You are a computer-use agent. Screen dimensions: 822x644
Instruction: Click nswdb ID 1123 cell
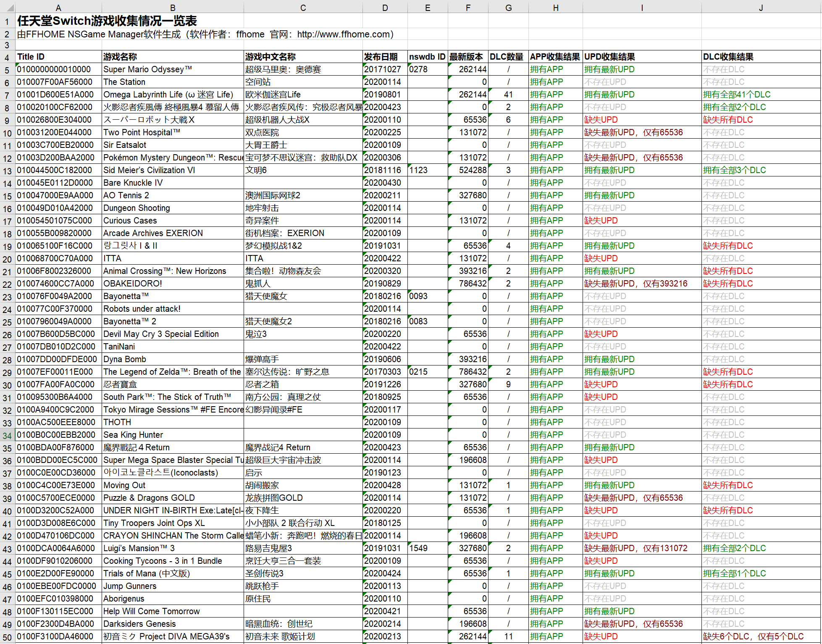coord(428,170)
